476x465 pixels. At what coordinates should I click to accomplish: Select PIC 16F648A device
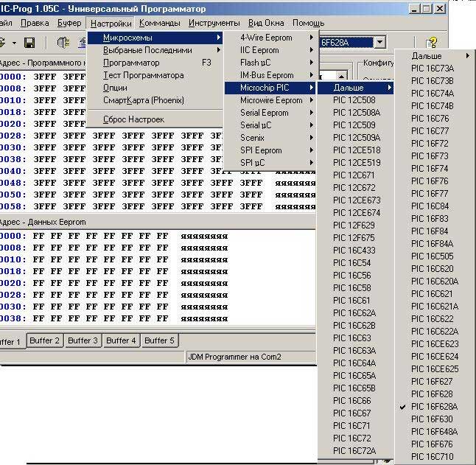point(435,432)
